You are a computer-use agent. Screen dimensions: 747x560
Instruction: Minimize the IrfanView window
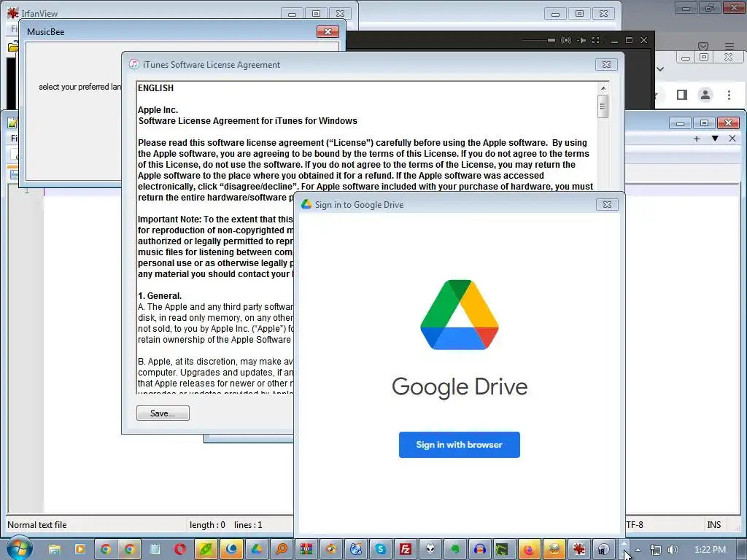pyautogui.click(x=292, y=13)
